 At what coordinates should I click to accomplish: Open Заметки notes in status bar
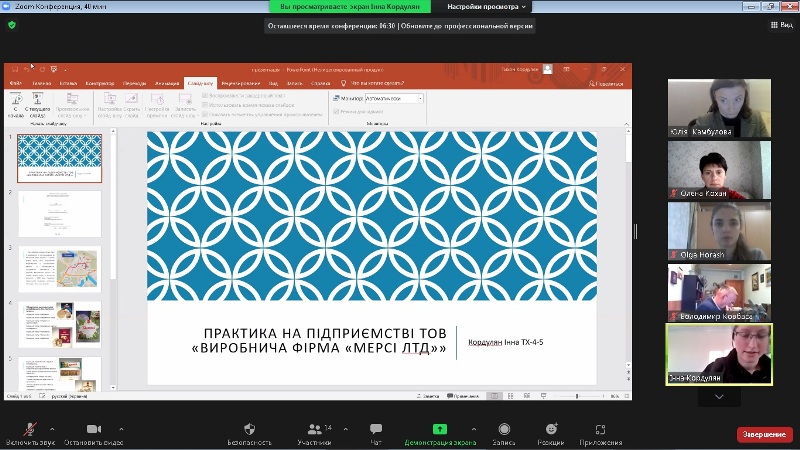click(x=428, y=396)
